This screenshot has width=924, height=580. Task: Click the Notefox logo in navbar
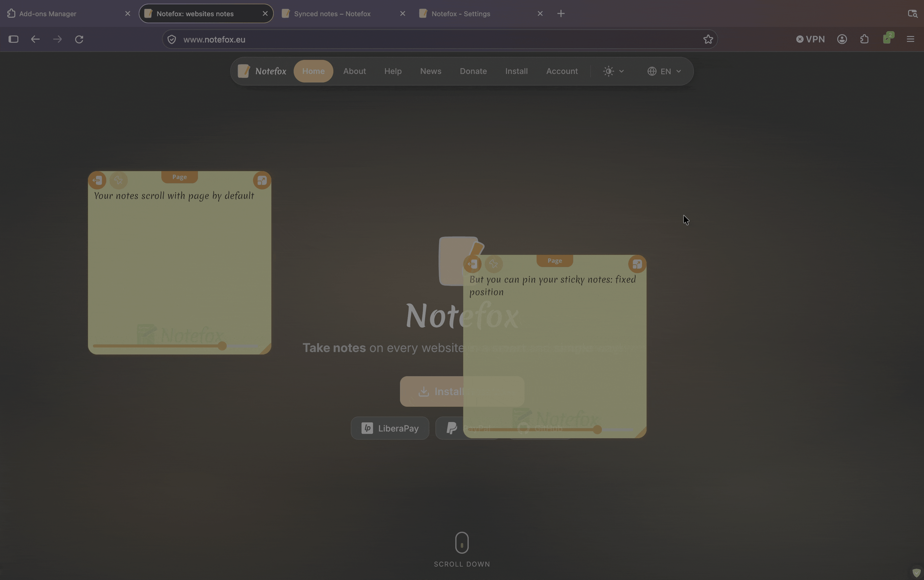click(x=262, y=71)
